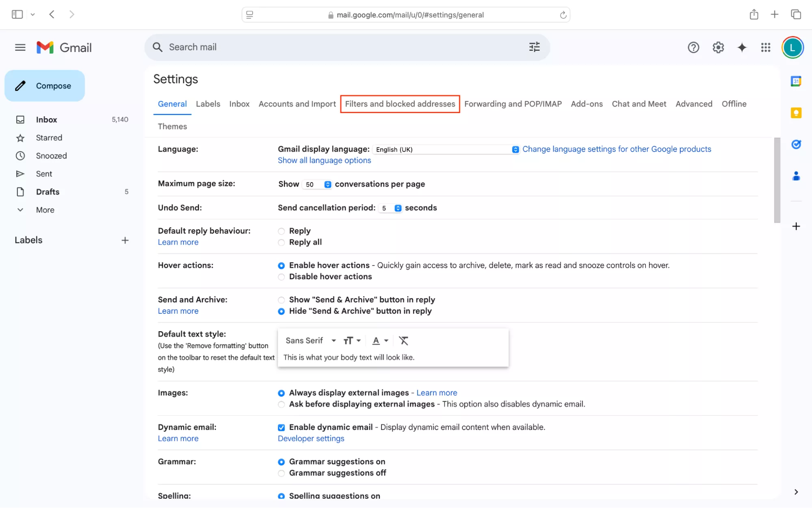Open the Themes settings tab

(172, 126)
